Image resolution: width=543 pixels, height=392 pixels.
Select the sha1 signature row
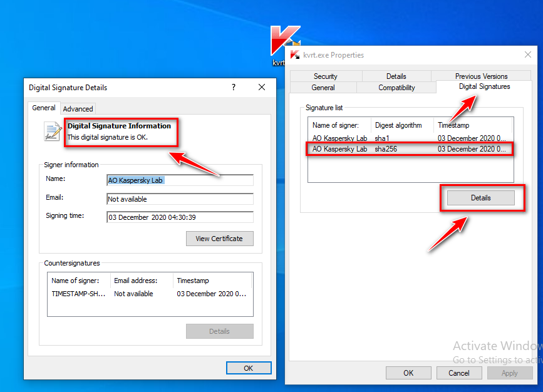(x=410, y=138)
